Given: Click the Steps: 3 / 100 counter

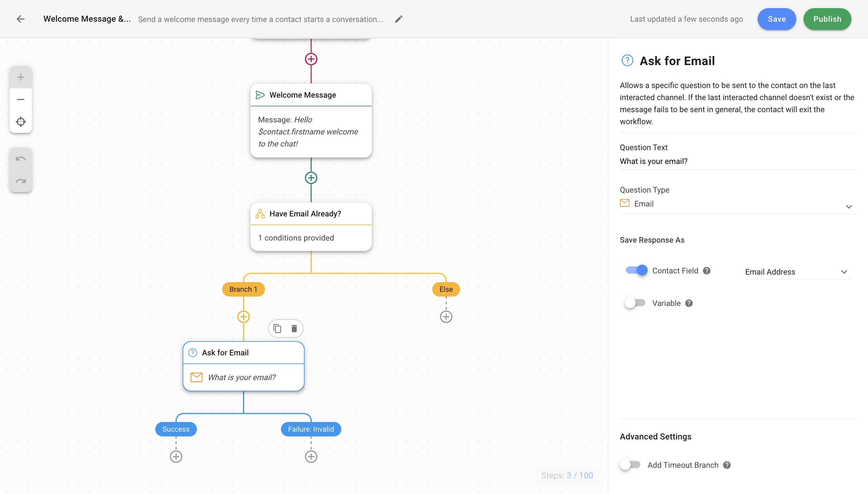Looking at the screenshot, I should click(x=567, y=476).
